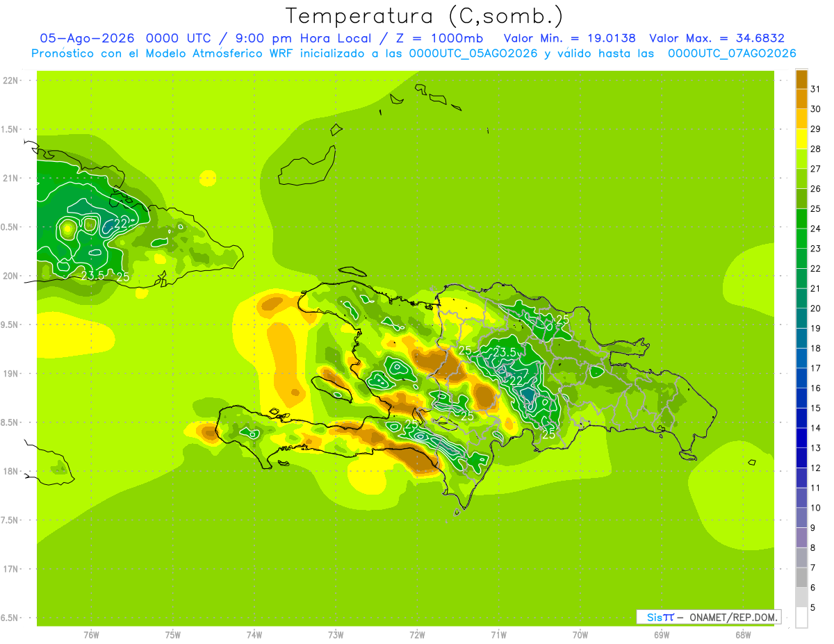The height and width of the screenshot is (644, 834).
Task: Click the purple swatch between legend values 8 and 9
Action: (x=802, y=538)
